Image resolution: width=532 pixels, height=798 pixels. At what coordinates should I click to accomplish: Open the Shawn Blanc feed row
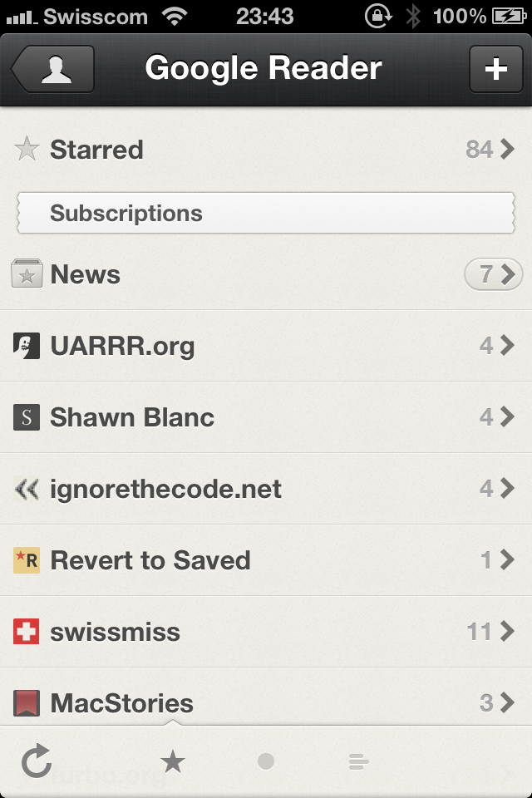pyautogui.click(x=266, y=417)
